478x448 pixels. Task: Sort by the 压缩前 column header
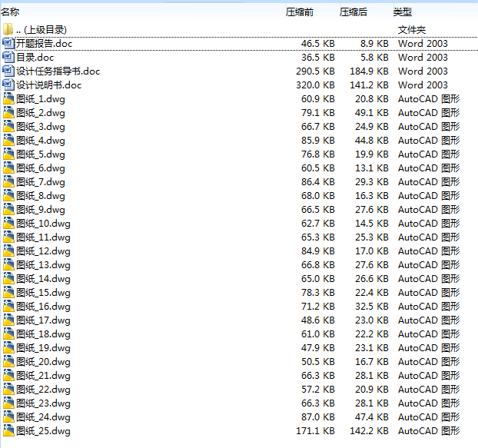click(300, 12)
